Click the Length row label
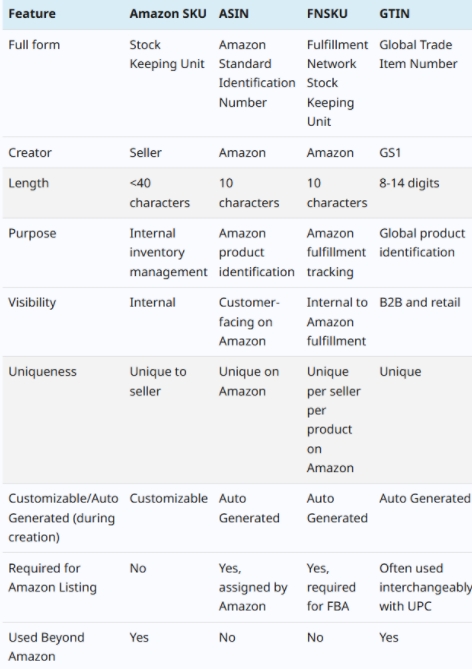472x669 pixels. click(x=29, y=183)
